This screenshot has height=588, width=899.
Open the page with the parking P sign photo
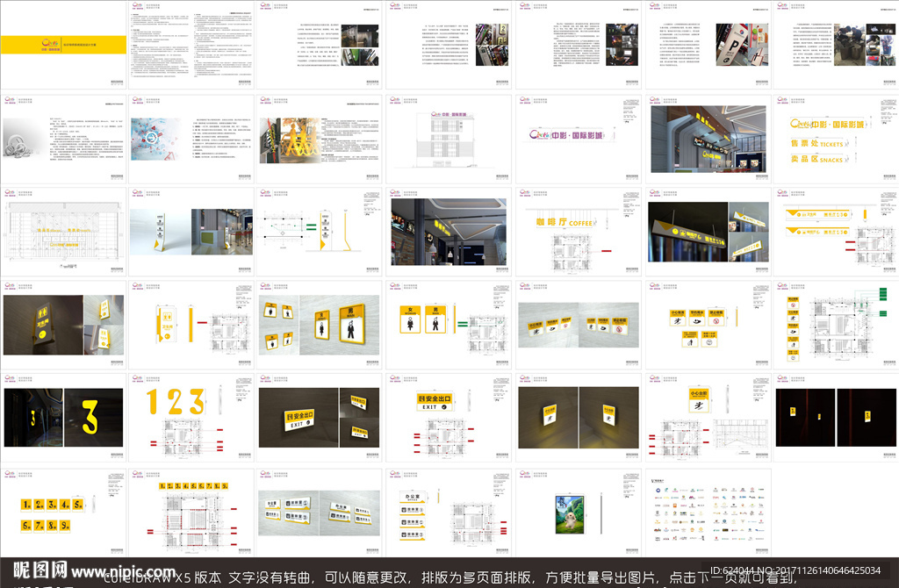708,44
